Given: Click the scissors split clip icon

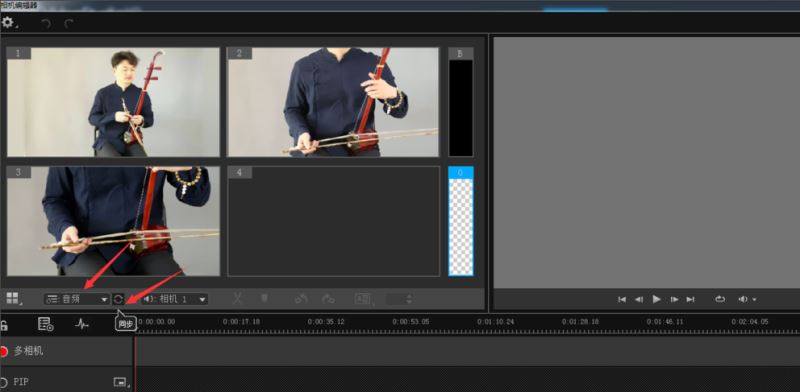Looking at the screenshot, I should coord(238,299).
